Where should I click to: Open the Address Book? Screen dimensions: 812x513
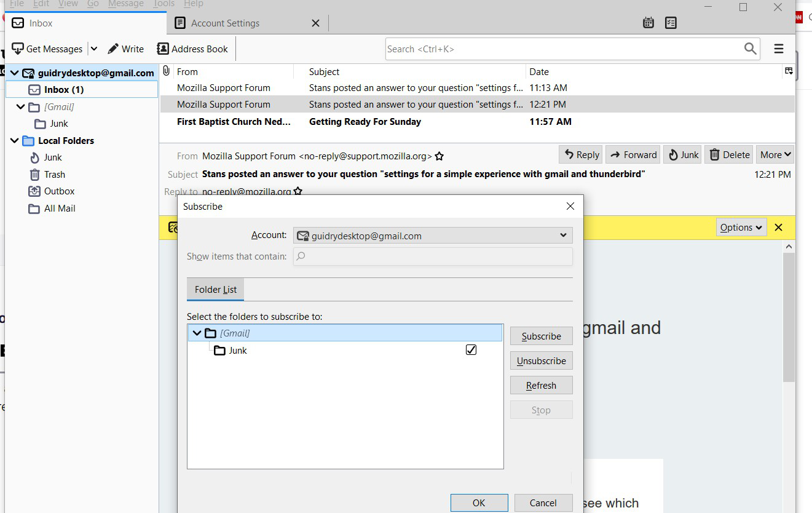[192, 49]
